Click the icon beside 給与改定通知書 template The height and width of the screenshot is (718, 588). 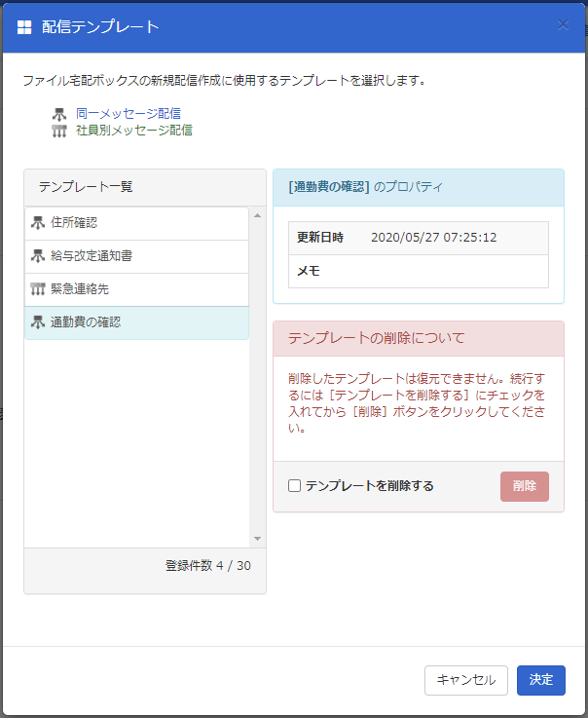[38, 256]
